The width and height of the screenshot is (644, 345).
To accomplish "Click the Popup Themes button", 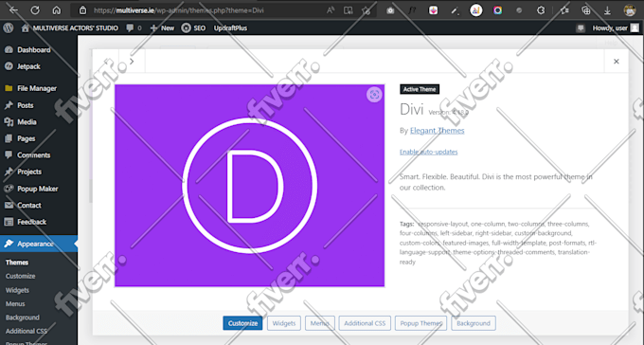I will tap(421, 323).
